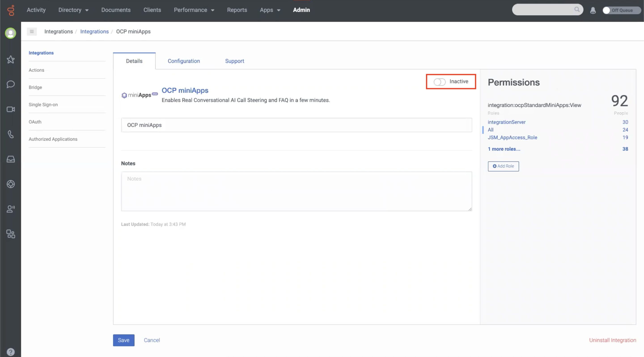
Task: Open the user profile avatar
Action: [x=11, y=33]
